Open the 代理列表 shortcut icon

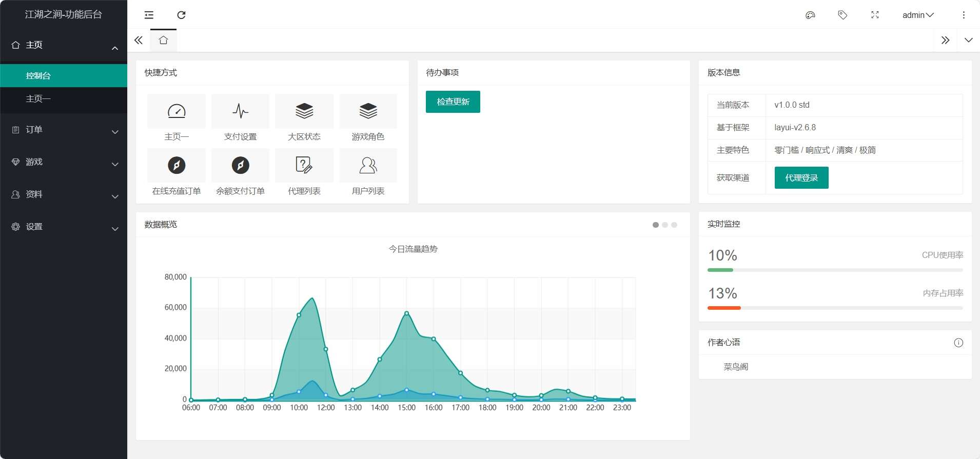(304, 166)
